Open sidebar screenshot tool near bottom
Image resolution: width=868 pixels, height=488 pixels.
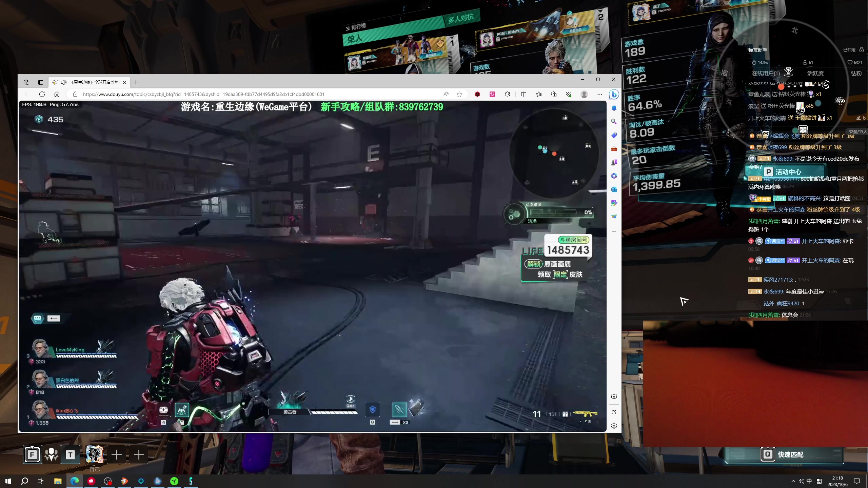click(614, 397)
